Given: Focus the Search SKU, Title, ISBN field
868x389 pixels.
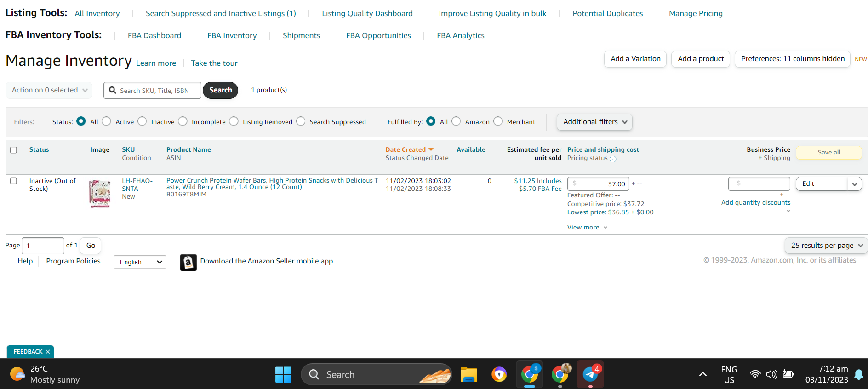Looking at the screenshot, I should 152,90.
